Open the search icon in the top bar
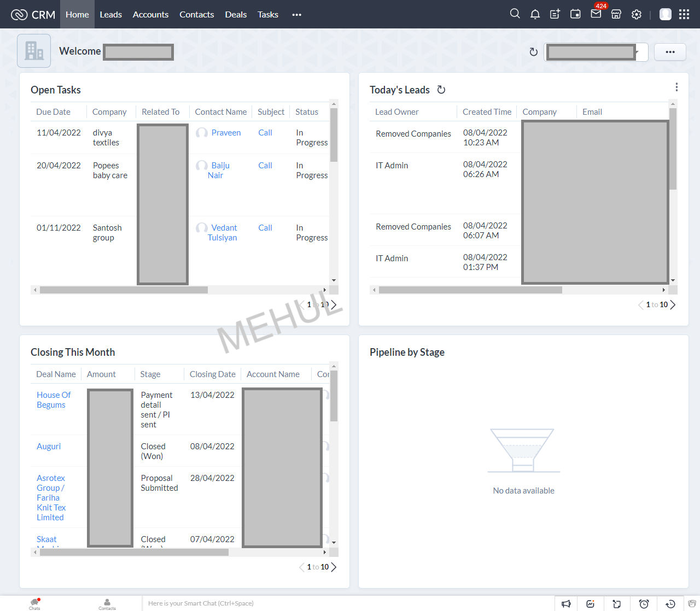Screen dimensions: 700x611 click(515, 14)
